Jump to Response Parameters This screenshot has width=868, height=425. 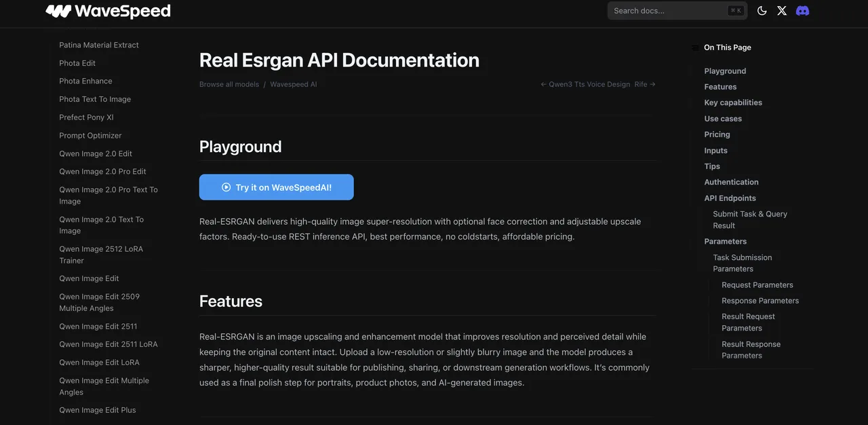click(x=760, y=301)
